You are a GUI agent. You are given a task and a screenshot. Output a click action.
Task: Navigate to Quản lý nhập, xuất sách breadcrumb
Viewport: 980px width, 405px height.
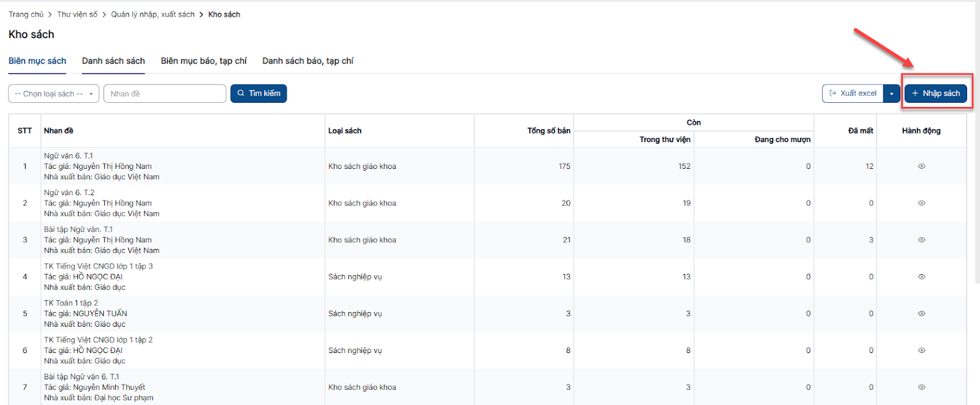(x=153, y=14)
